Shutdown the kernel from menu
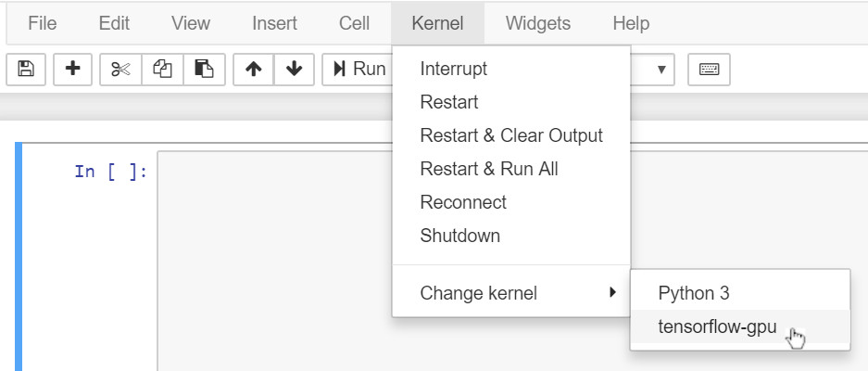This screenshot has width=868, height=371. click(460, 236)
